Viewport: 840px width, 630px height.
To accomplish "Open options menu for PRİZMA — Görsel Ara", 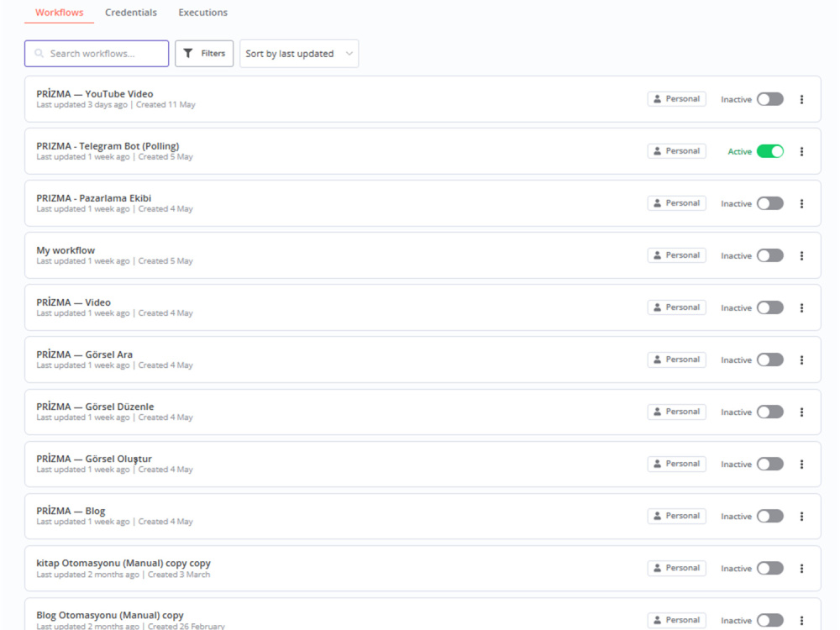I will click(801, 360).
